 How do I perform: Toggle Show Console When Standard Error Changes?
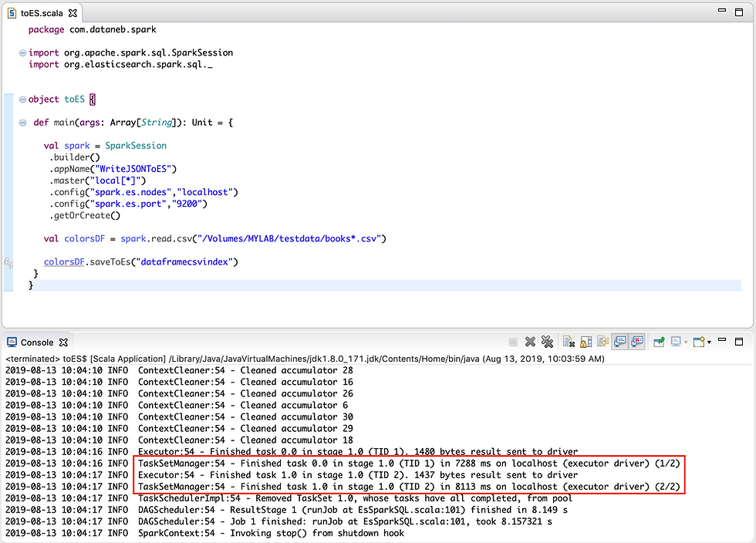[x=637, y=342]
